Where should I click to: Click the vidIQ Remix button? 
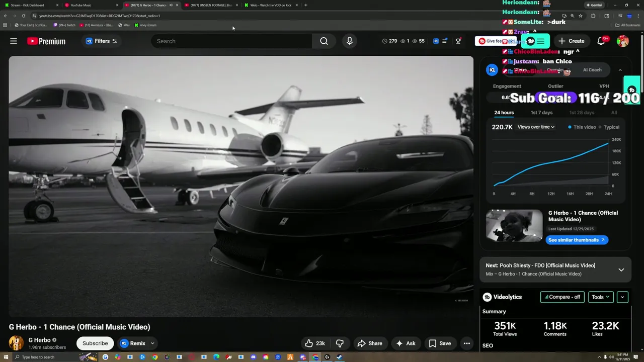133,343
